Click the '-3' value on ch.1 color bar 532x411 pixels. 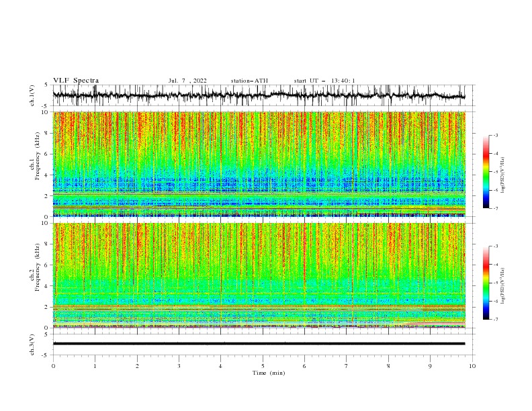pyautogui.click(x=495, y=135)
